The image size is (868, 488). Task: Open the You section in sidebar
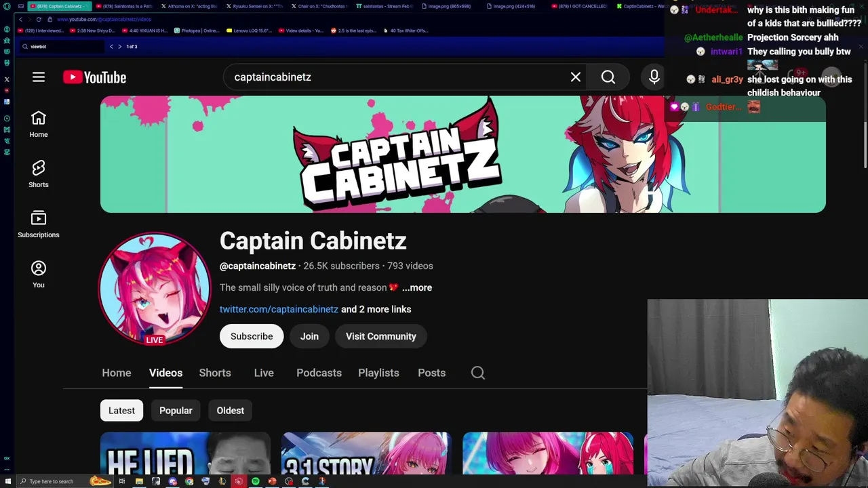tap(39, 274)
